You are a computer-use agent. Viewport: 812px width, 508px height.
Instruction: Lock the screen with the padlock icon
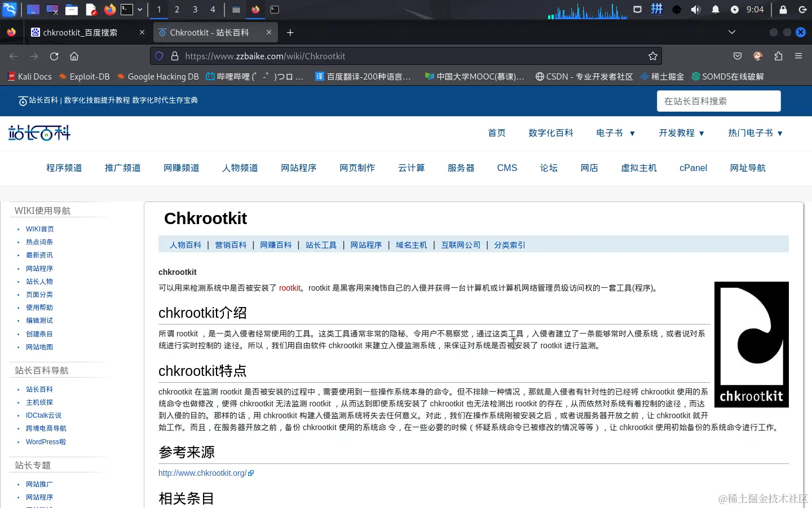pyautogui.click(x=783, y=10)
